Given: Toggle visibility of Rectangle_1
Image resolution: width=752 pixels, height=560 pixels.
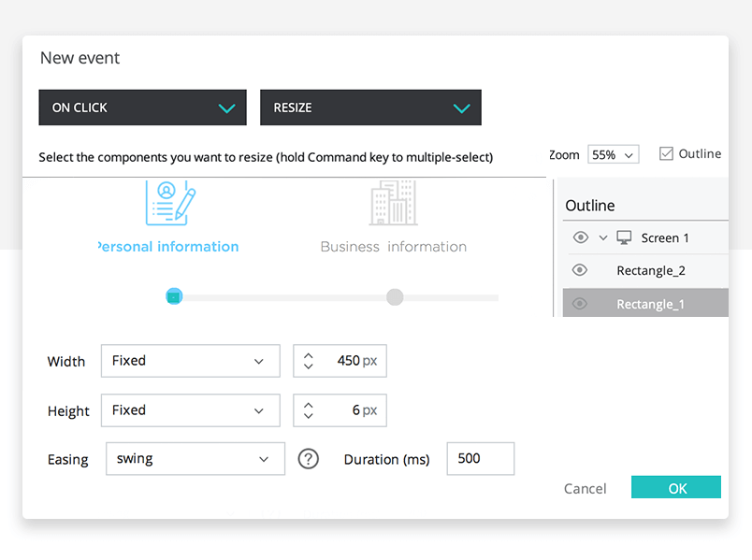Looking at the screenshot, I should click(x=580, y=304).
